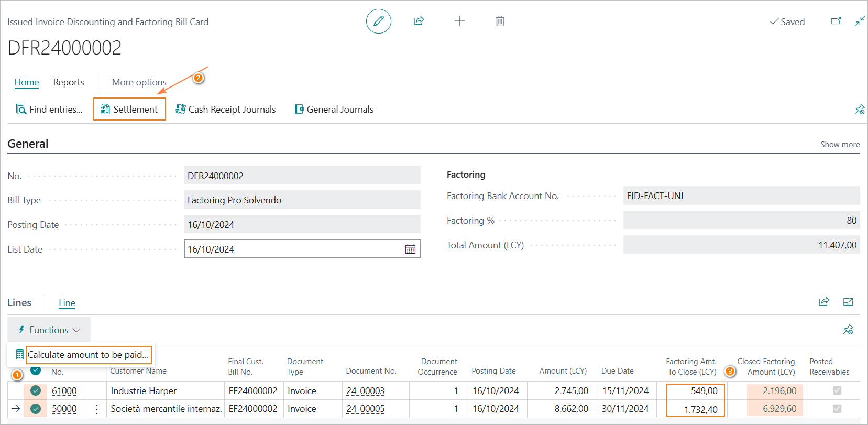Screen dimensions: 868x425
Task: Click the trash delete icon
Action: coord(500,21)
